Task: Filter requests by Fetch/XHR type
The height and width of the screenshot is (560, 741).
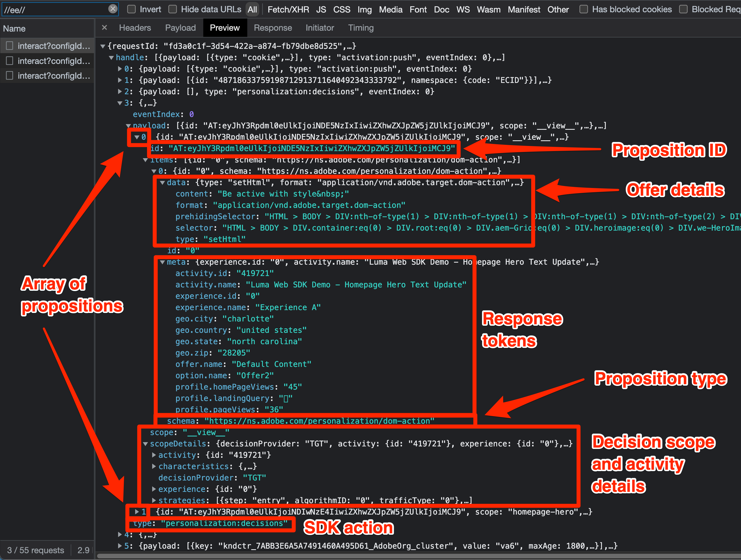Action: (288, 9)
